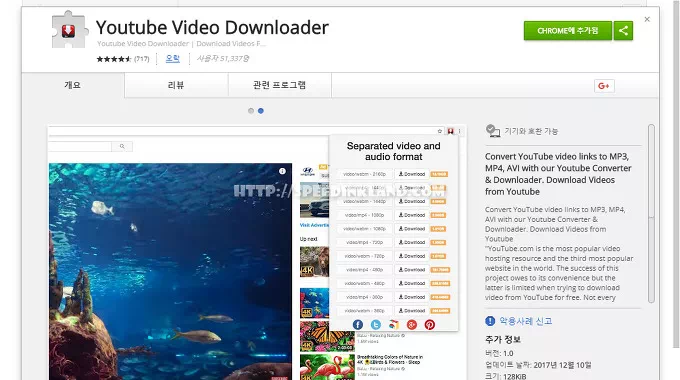Screen dimensions: 680x380
Task: Click the Pinterest share icon in popup
Action: 429,324
